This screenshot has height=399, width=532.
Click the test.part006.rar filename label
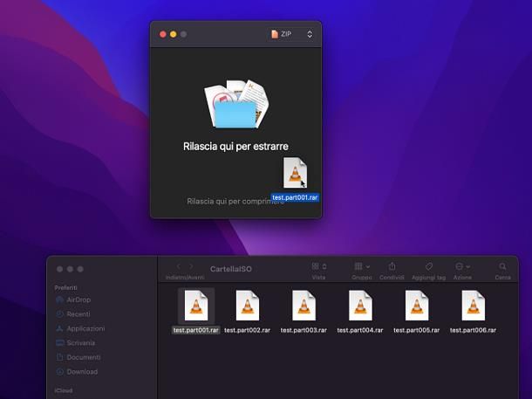[x=473, y=330]
